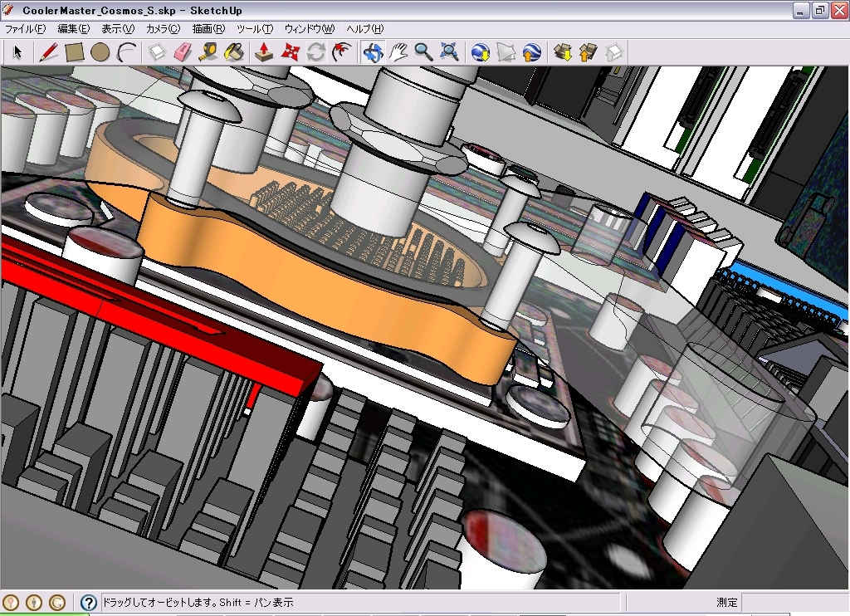
Task: Select the Circle drawing tool
Action: (x=100, y=52)
